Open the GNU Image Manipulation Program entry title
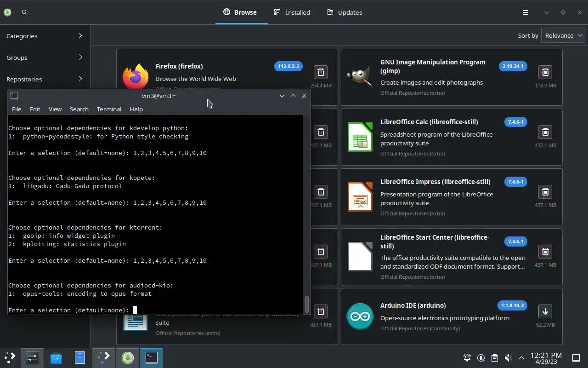The height and width of the screenshot is (368, 588). click(433, 66)
